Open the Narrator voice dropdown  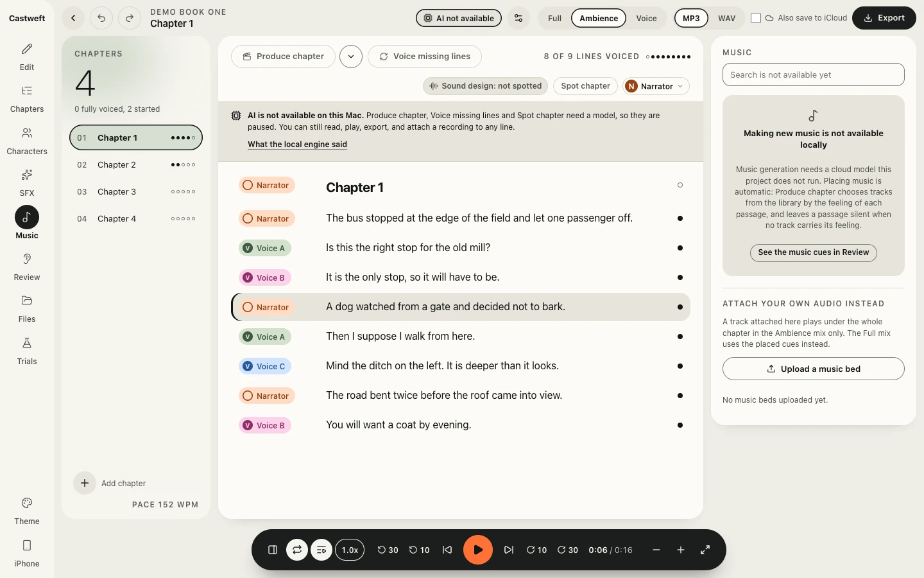tap(656, 86)
